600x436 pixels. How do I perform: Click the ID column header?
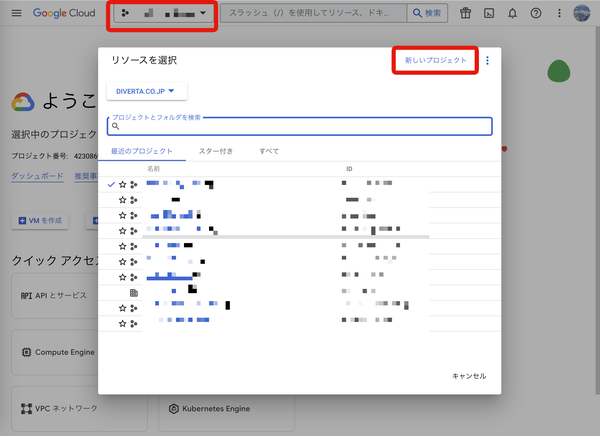[349, 169]
